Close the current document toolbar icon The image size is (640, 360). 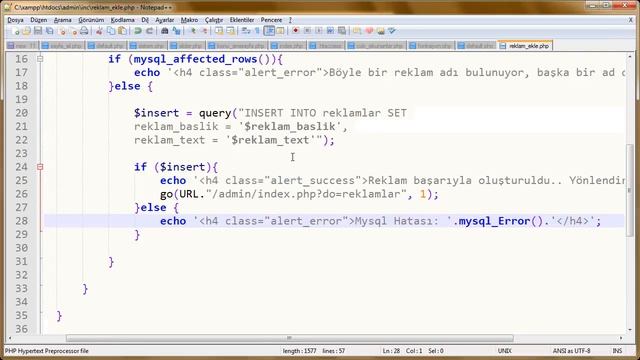pyautogui.click(x=62, y=31)
